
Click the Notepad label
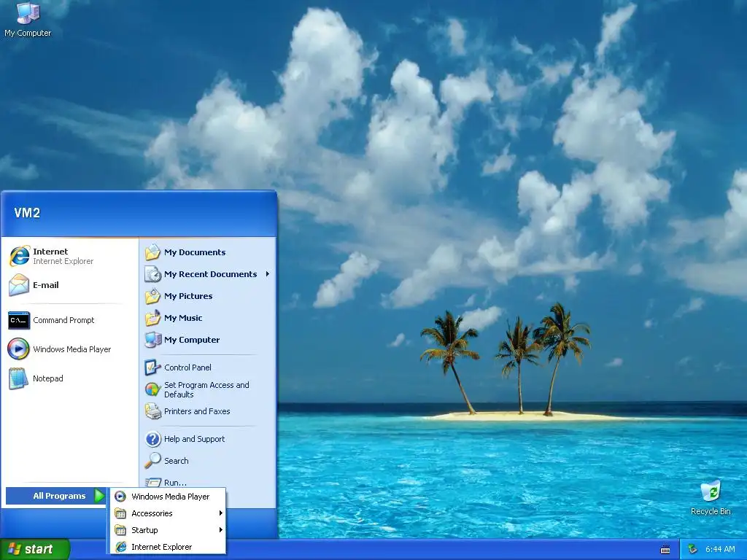[47, 378]
